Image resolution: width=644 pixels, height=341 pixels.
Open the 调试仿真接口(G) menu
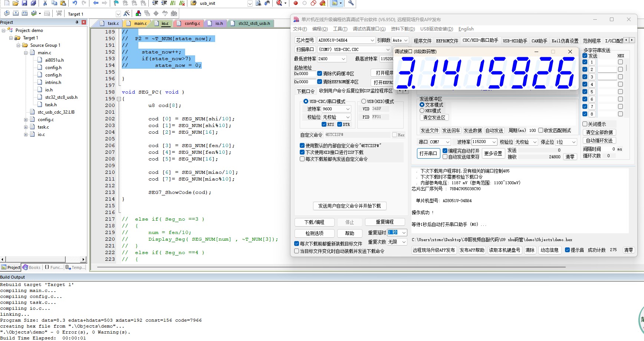tap(369, 29)
